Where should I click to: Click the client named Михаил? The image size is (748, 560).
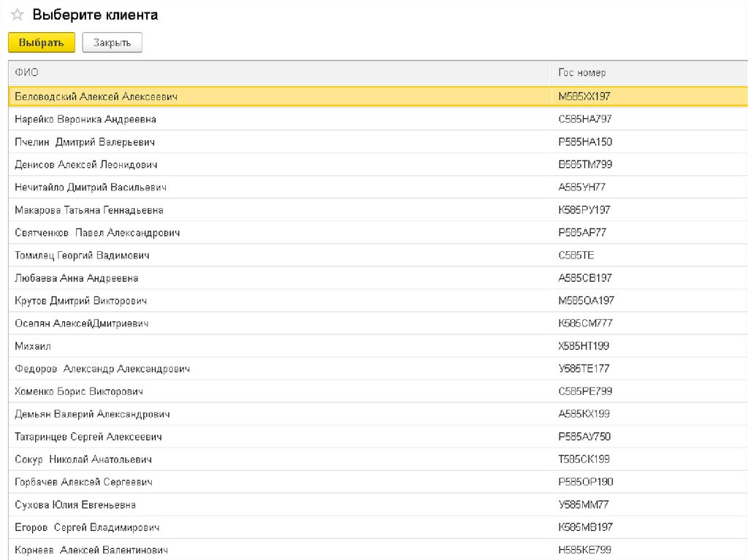click(x=33, y=346)
